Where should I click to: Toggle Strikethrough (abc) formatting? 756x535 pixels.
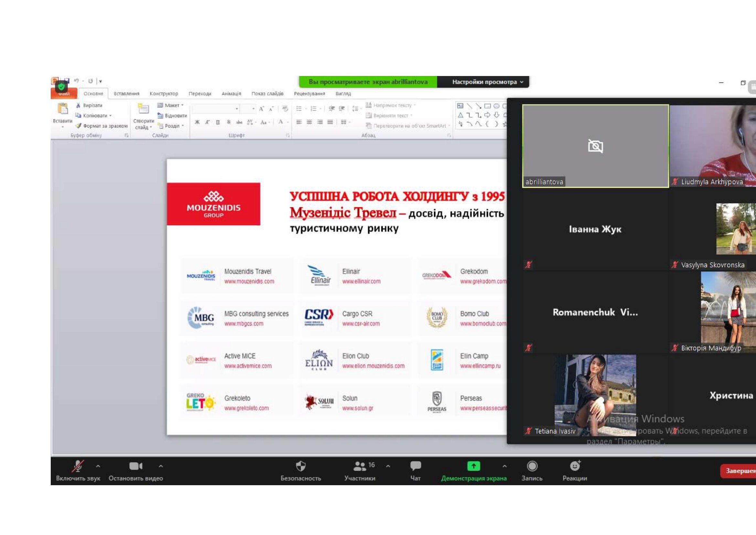pyautogui.click(x=239, y=122)
